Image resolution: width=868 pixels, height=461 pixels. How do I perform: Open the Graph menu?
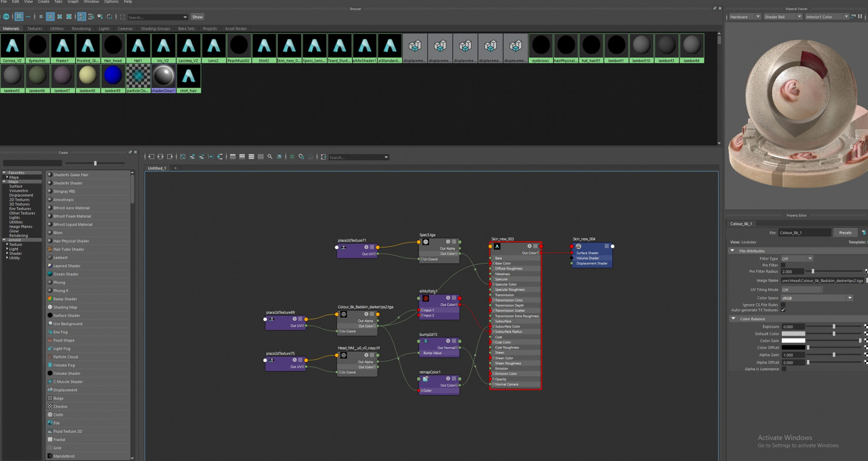point(73,2)
